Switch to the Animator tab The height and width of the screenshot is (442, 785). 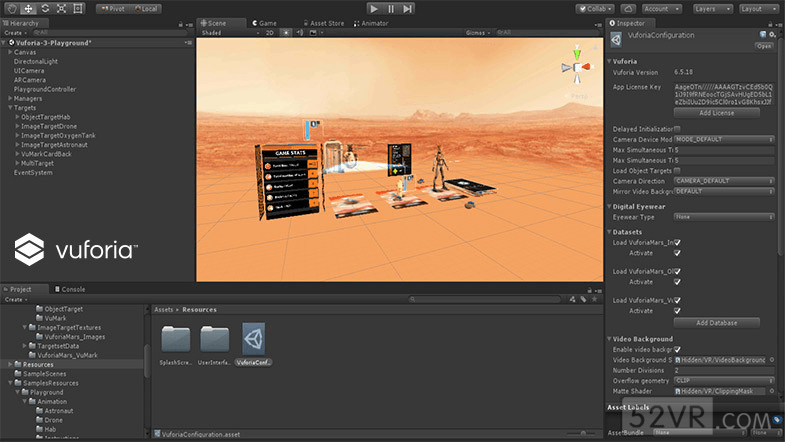(371, 23)
